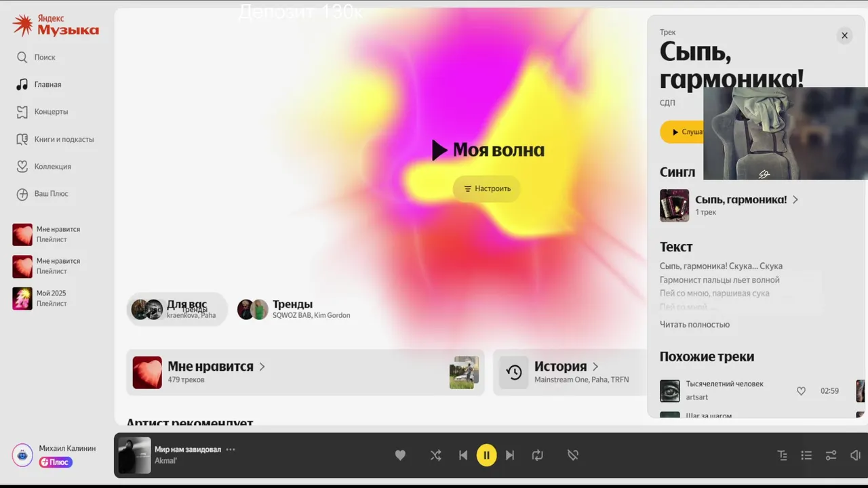Go to Главная in the sidebar

point(47,85)
